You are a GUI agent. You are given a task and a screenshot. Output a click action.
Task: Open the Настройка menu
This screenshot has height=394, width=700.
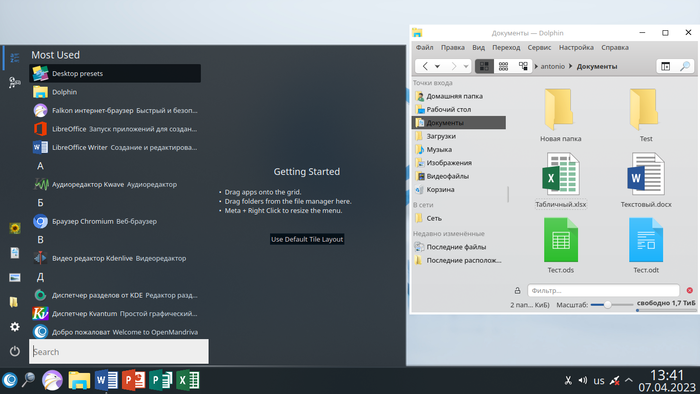(x=576, y=47)
